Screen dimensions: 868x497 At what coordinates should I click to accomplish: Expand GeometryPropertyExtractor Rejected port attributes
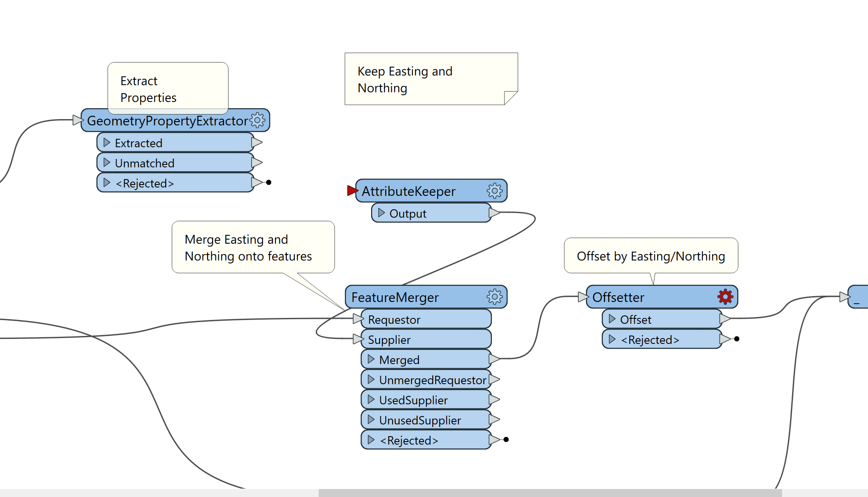click(107, 182)
